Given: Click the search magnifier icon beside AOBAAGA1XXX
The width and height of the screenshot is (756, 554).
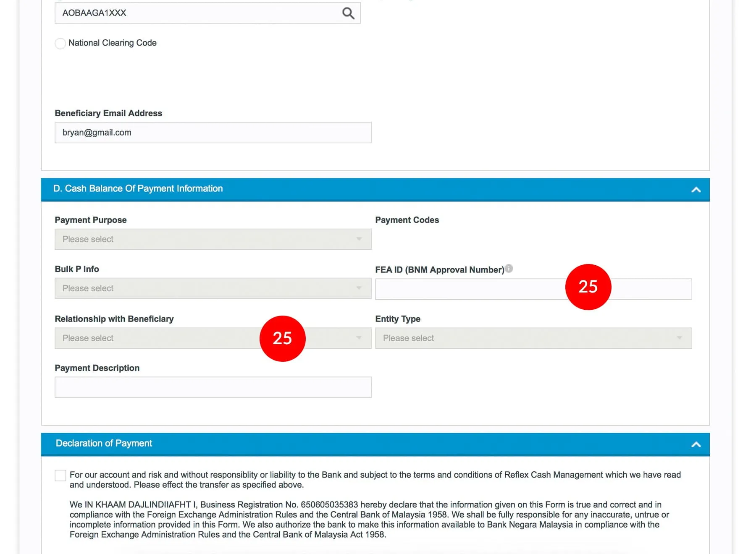Looking at the screenshot, I should [348, 13].
